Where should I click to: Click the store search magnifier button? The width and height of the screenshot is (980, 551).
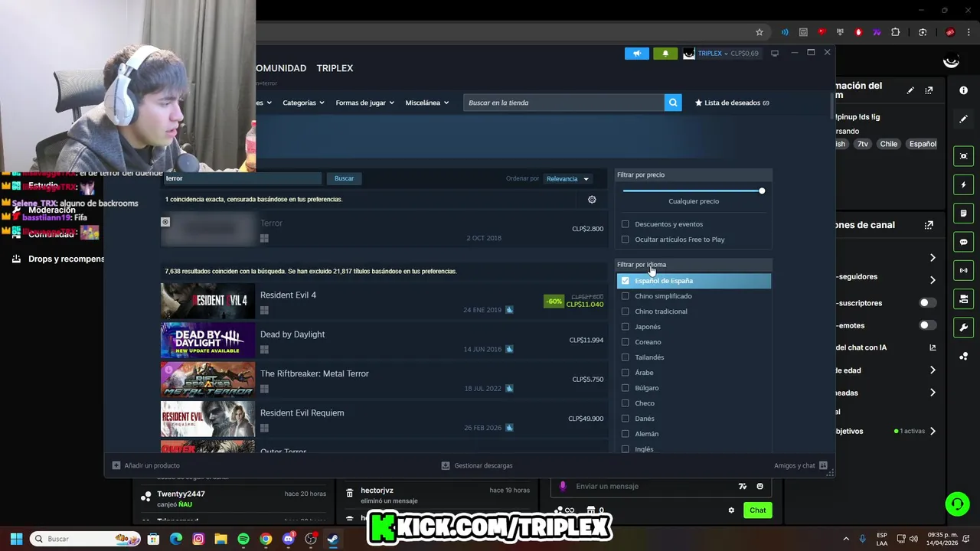click(x=673, y=103)
